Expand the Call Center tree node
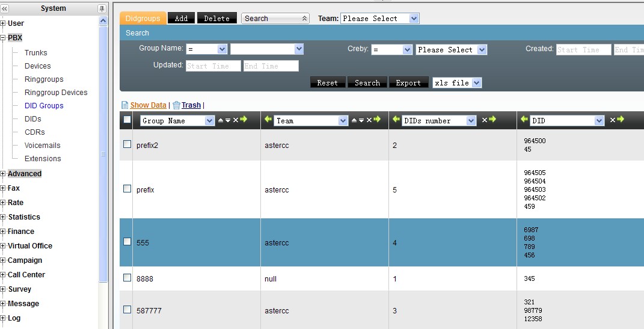Viewport: 644px width, 329px height. (3, 275)
